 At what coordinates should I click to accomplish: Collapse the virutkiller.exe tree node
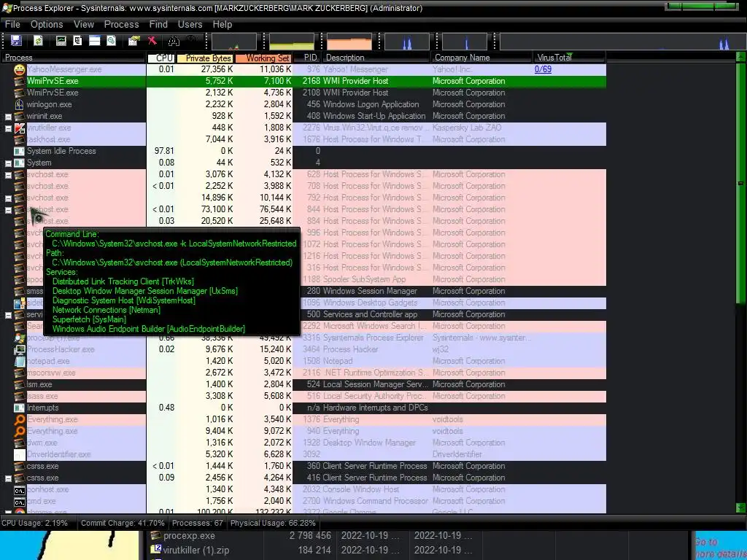coord(8,128)
